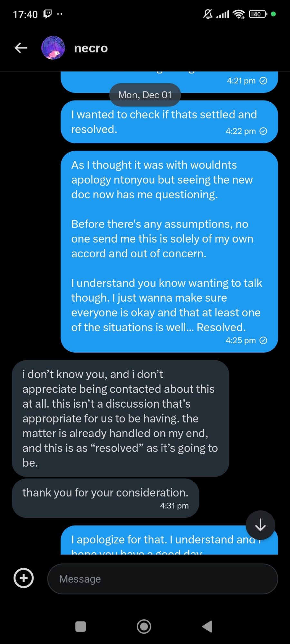Tap the read checkmark beside 4:25 pm
The image size is (290, 644).
(263, 340)
